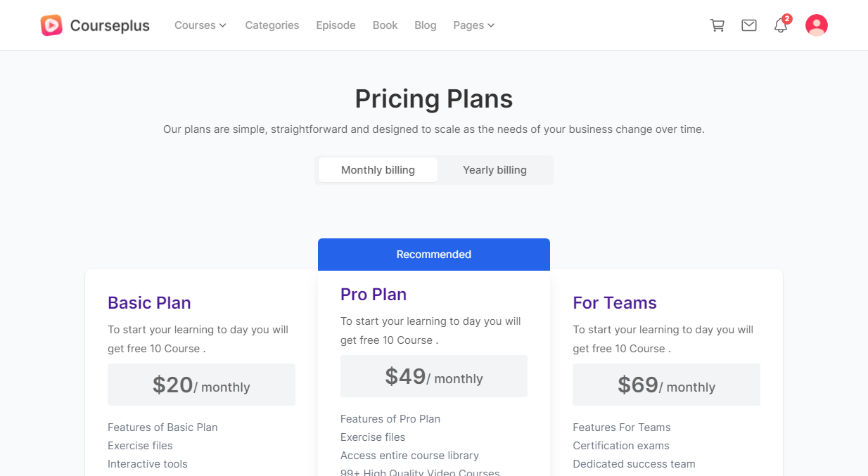Image resolution: width=868 pixels, height=476 pixels.
Task: Open the notifications bell
Action: (x=781, y=26)
